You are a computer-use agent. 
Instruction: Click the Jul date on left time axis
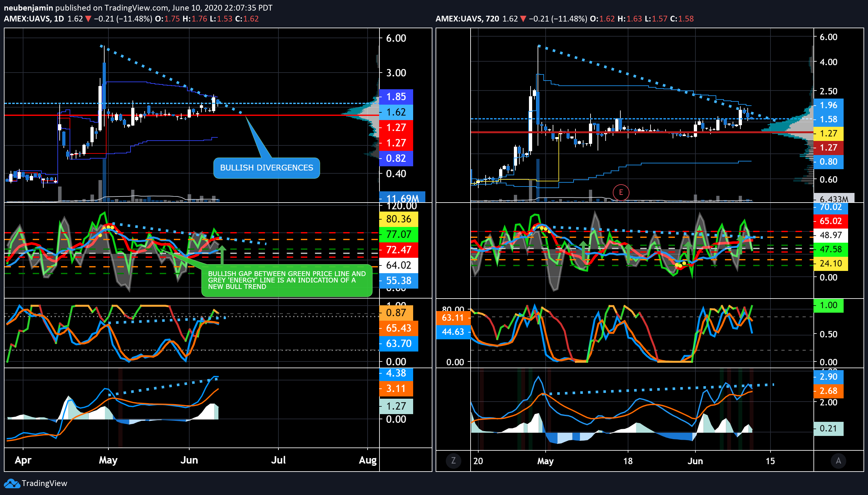pyautogui.click(x=278, y=460)
